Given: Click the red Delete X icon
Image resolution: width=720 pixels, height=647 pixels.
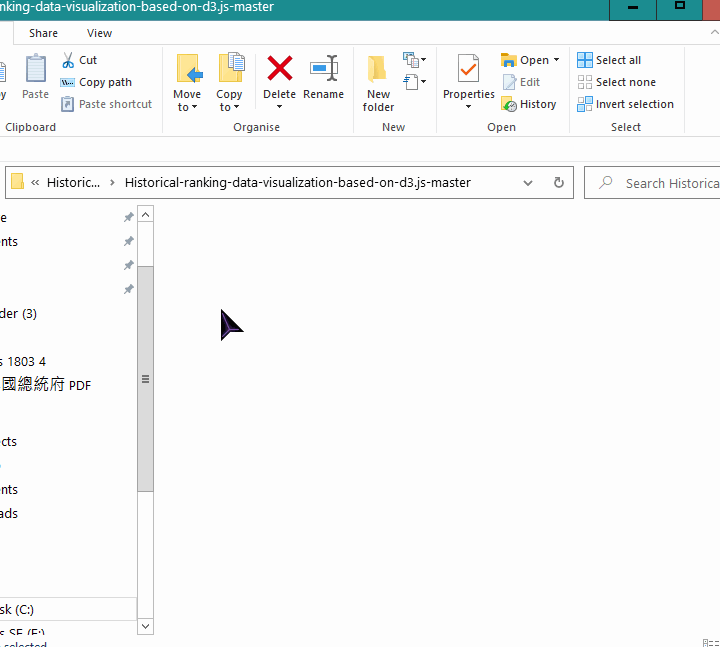Looking at the screenshot, I should click(x=280, y=68).
